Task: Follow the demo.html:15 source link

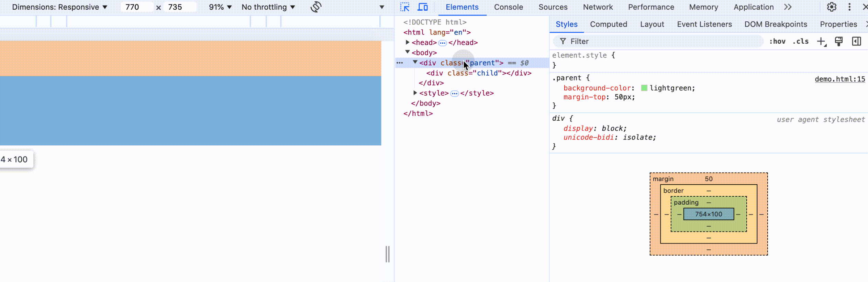Action: point(840,79)
